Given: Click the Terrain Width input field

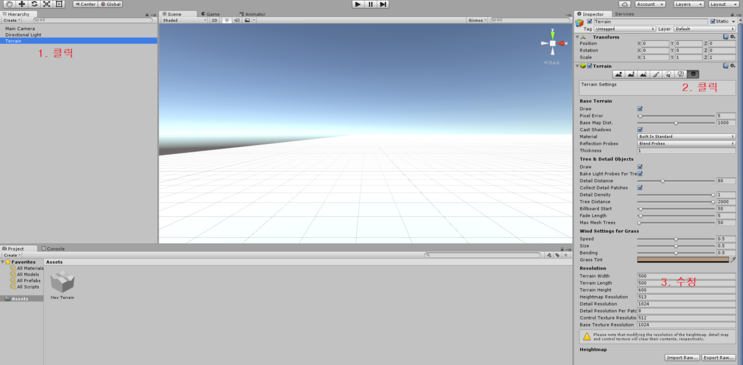Looking at the screenshot, I should [686, 276].
